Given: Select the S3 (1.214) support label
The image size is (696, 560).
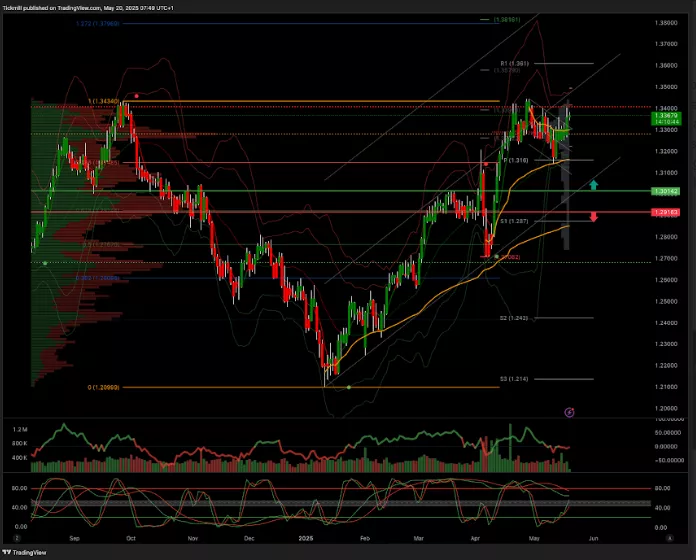Looking at the screenshot, I should coord(514,379).
